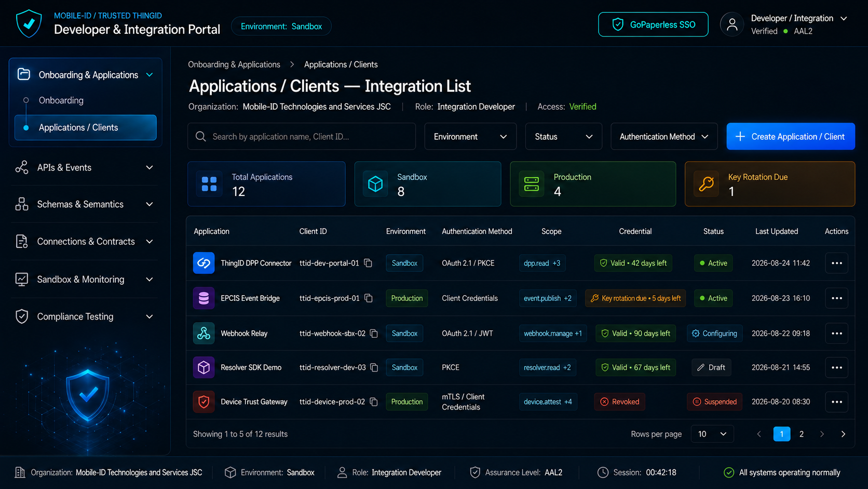The height and width of the screenshot is (489, 868).
Task: Copy client ID ttid-device-prod-02
Action: (x=374, y=402)
